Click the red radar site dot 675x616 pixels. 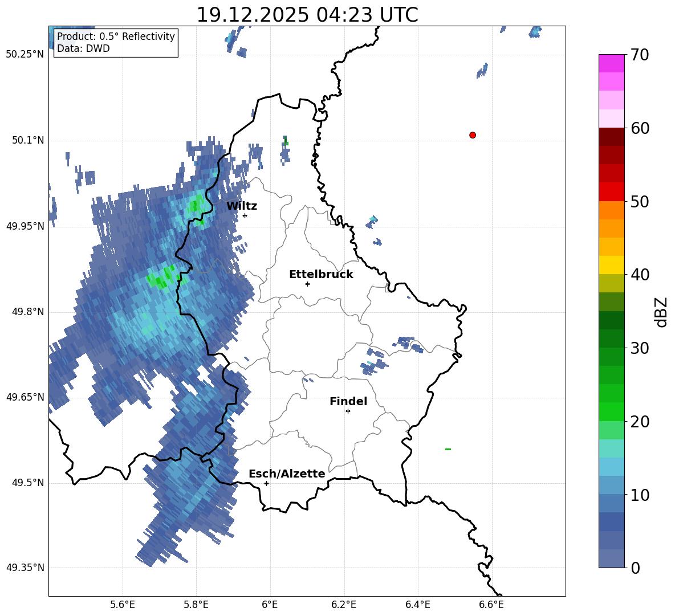(472, 135)
